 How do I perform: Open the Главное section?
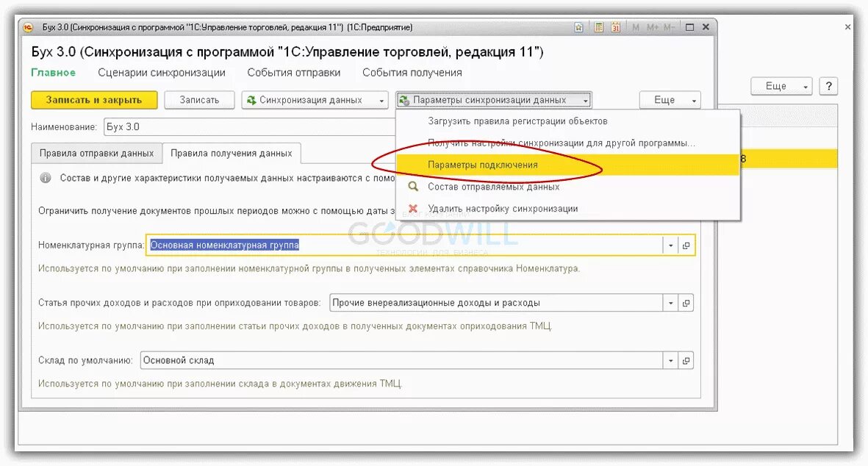(x=53, y=73)
